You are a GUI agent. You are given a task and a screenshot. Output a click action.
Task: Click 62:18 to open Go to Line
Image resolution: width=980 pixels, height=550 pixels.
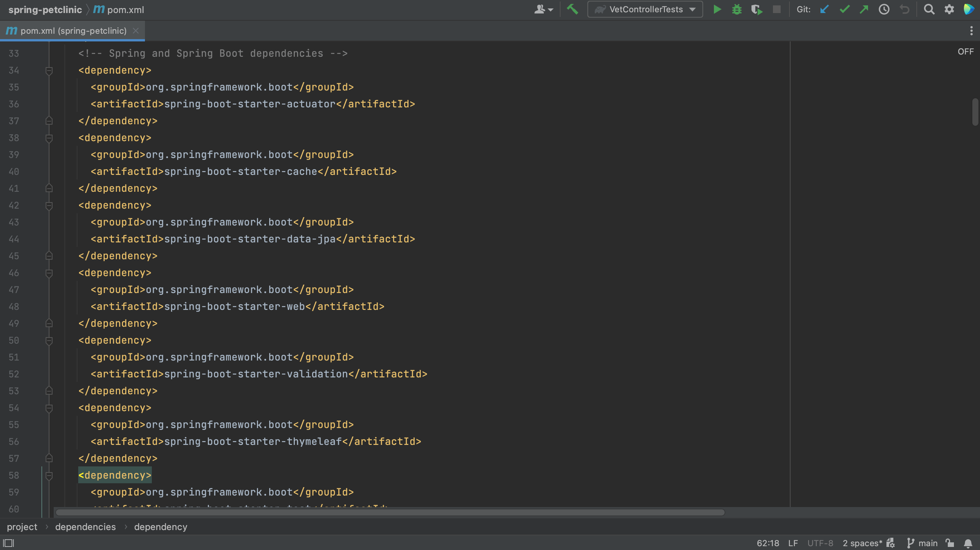(x=767, y=543)
